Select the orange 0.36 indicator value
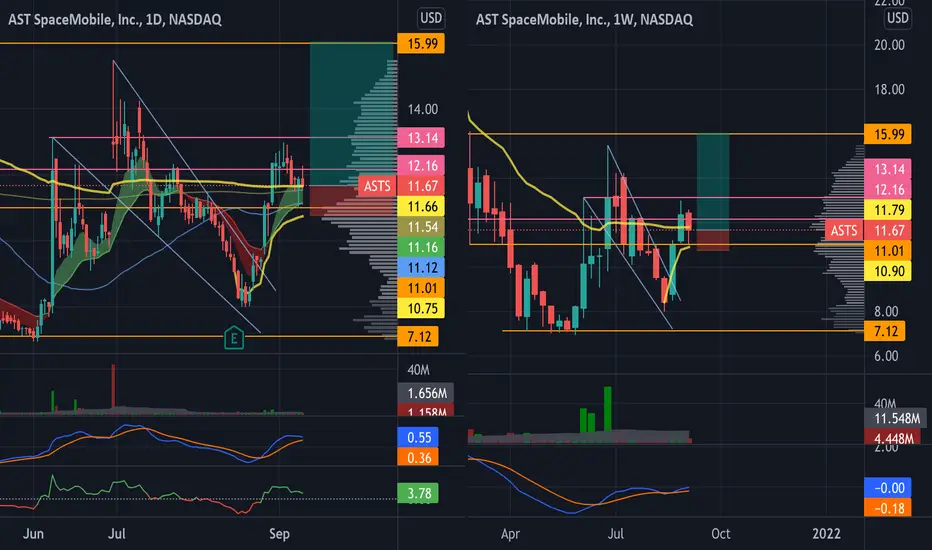Viewport: 932px width, 550px height. coord(418,458)
